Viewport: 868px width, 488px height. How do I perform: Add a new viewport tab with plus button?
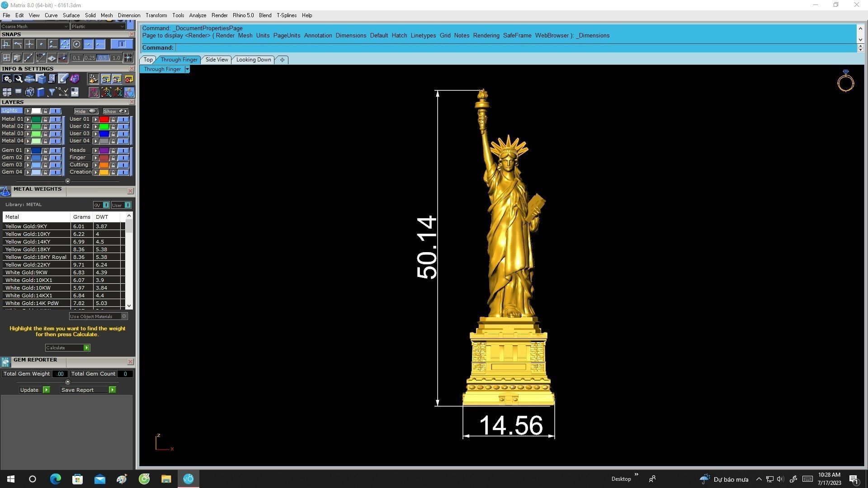[282, 60]
